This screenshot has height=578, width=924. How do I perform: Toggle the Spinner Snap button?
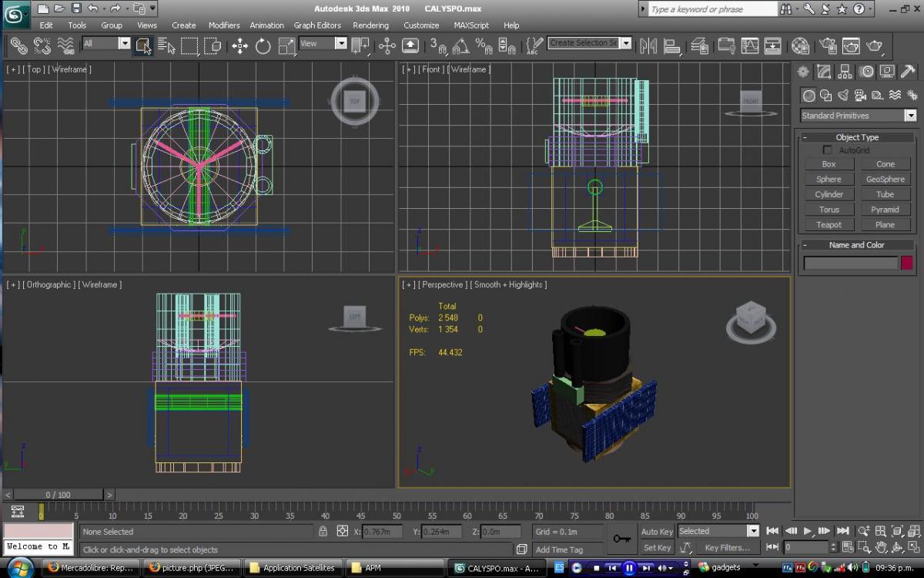[507, 45]
